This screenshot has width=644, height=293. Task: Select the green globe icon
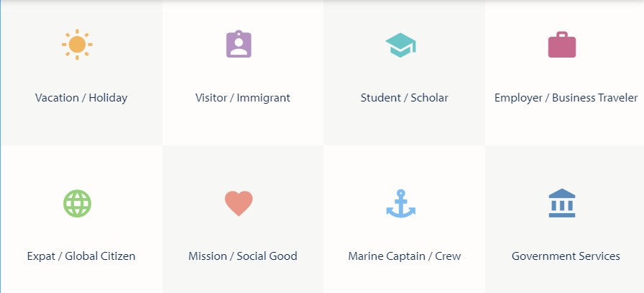[77, 203]
